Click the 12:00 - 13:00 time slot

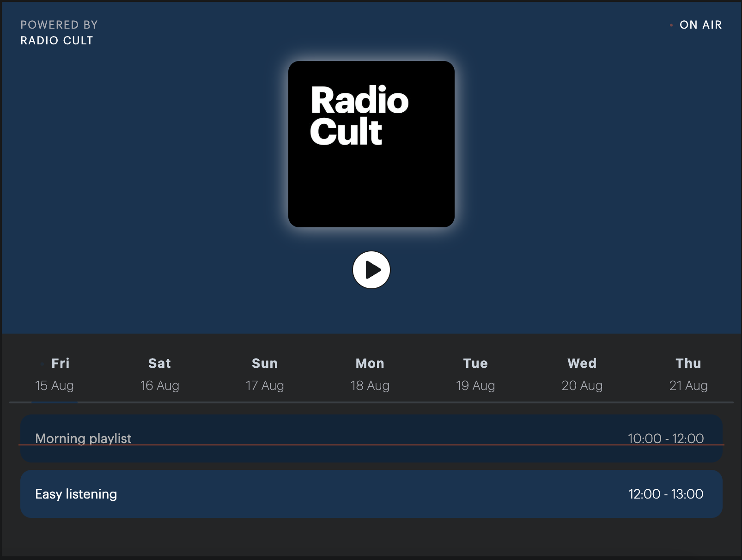[x=666, y=494]
